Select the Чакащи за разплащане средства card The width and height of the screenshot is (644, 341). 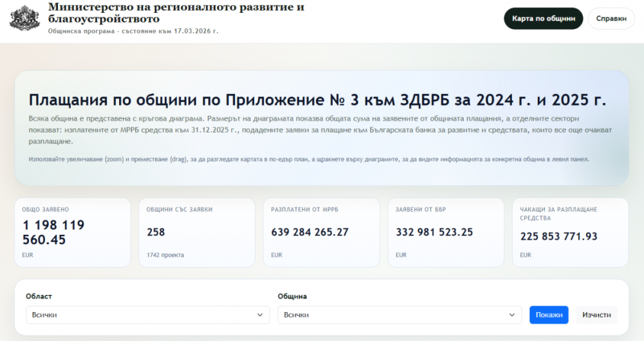click(x=570, y=232)
